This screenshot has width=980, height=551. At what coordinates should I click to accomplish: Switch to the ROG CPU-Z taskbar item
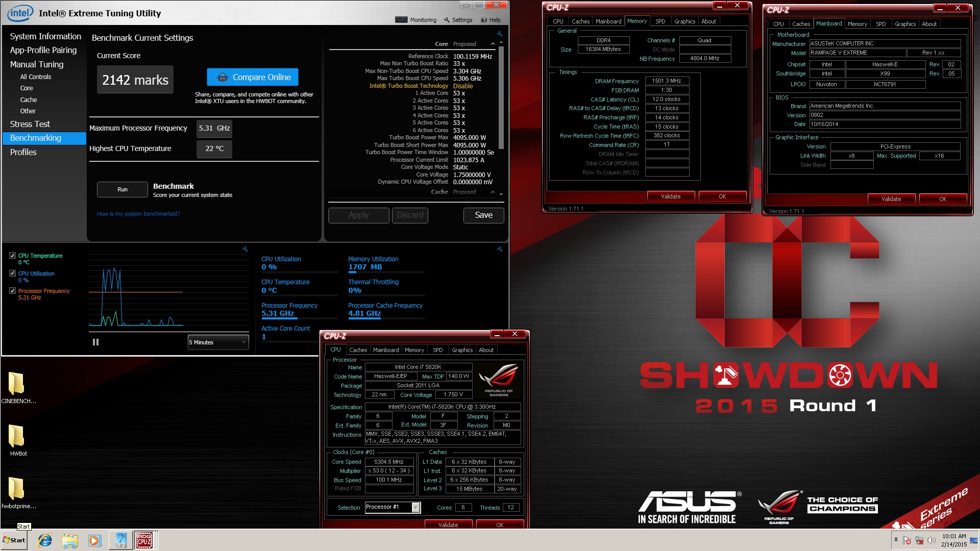click(144, 540)
